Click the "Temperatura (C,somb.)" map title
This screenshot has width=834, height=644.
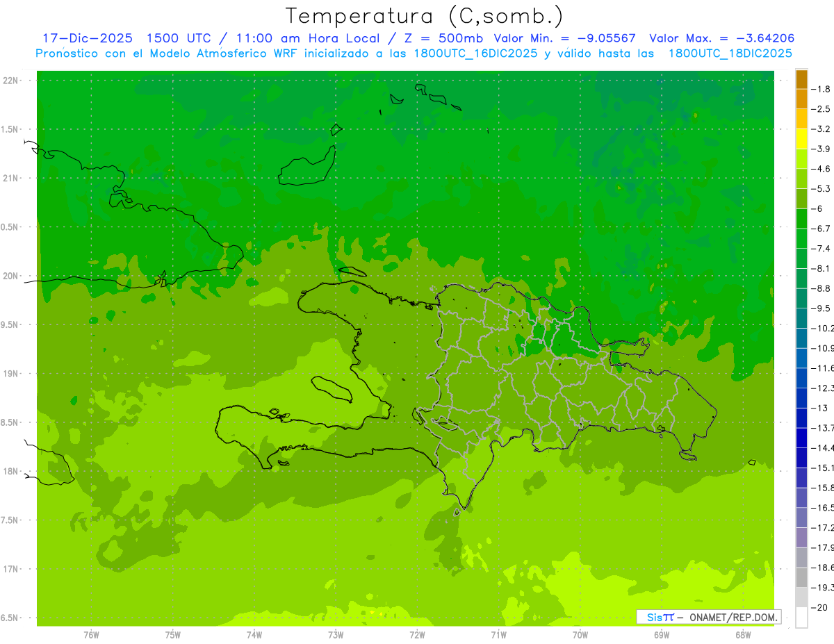425,16
